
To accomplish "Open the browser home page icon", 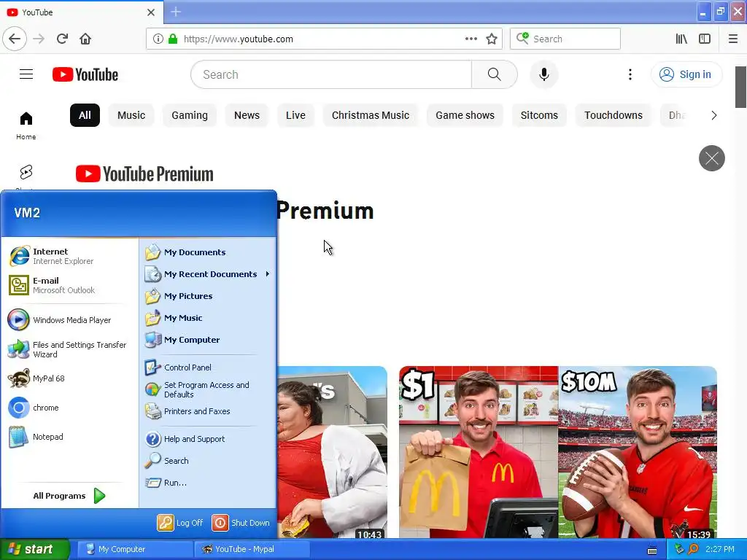I will (x=85, y=39).
